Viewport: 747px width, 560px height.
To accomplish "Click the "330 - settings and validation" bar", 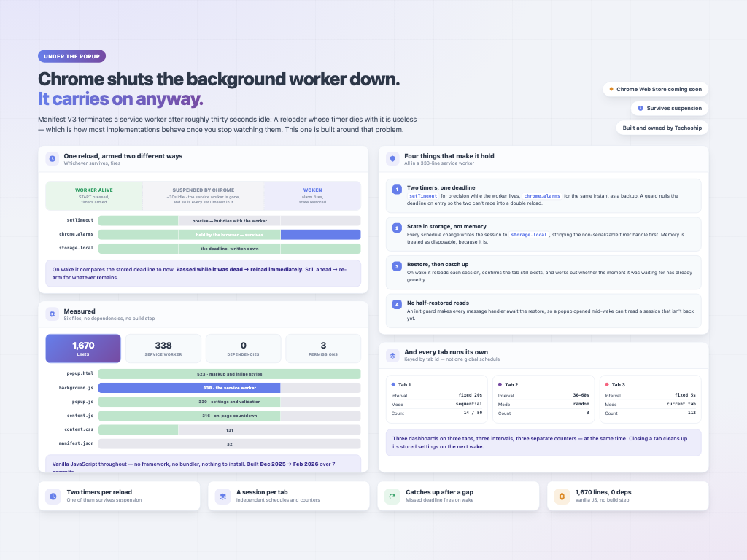I will pyautogui.click(x=190, y=402).
